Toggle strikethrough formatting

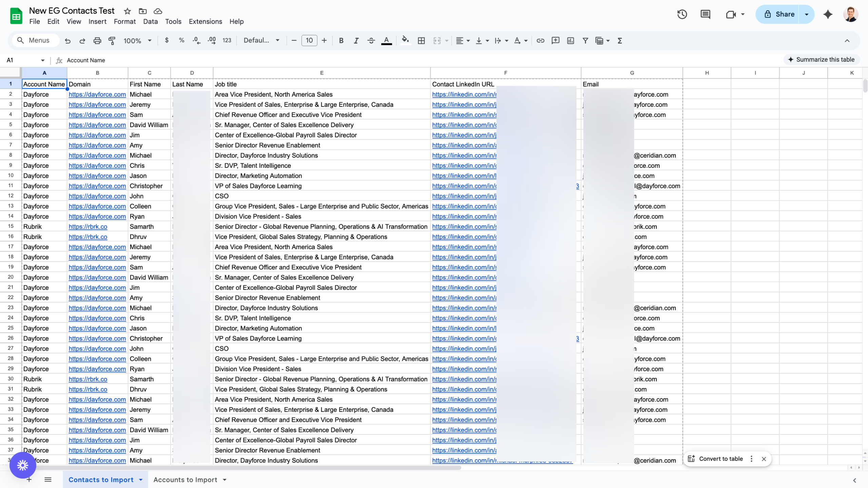coord(371,41)
